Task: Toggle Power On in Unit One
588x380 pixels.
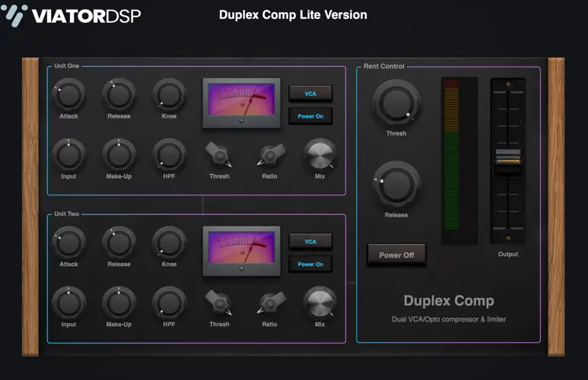Action: point(310,116)
